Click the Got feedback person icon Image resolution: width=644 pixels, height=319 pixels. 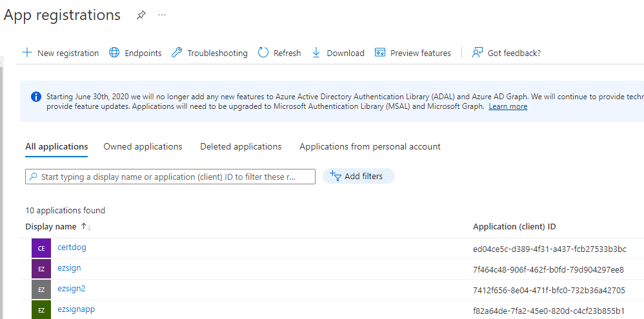(x=478, y=52)
